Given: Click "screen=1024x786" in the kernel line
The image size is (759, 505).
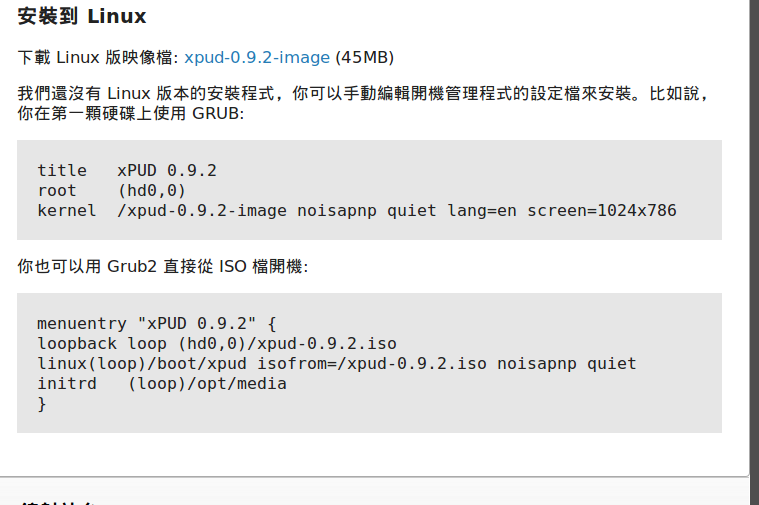Looking at the screenshot, I should 602,210.
